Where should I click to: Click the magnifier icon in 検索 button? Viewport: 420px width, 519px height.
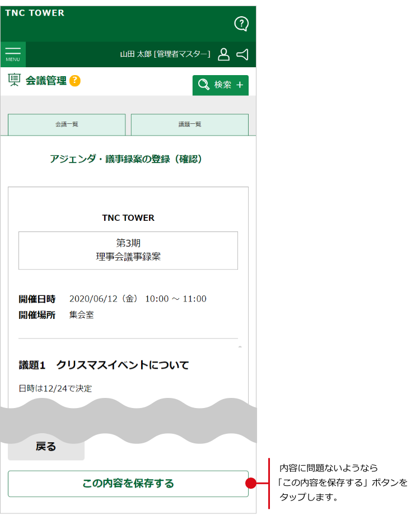click(204, 85)
